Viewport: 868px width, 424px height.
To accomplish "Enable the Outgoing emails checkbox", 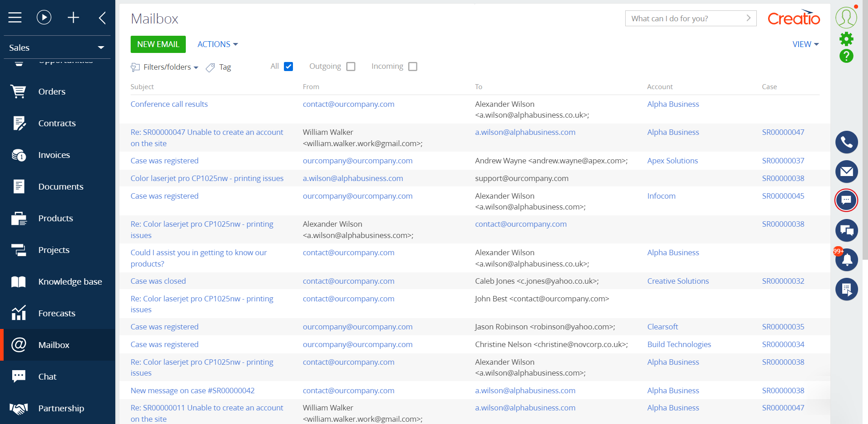I will tap(351, 67).
